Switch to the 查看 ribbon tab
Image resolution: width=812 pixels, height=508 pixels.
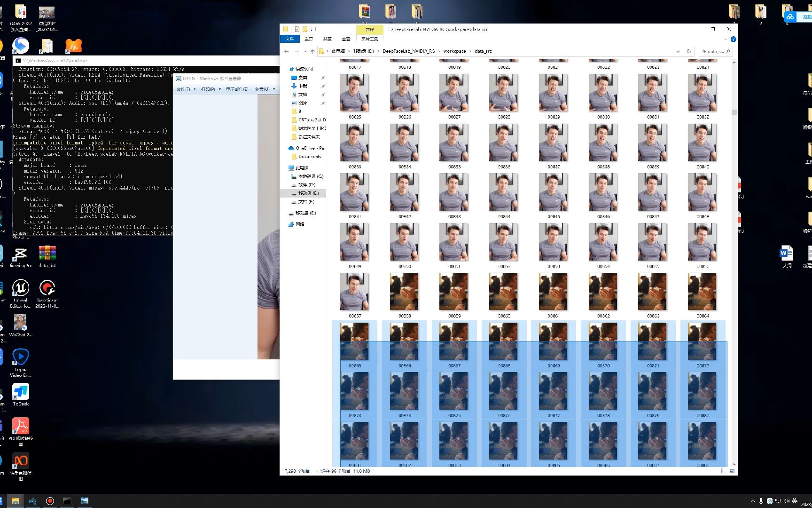click(346, 39)
